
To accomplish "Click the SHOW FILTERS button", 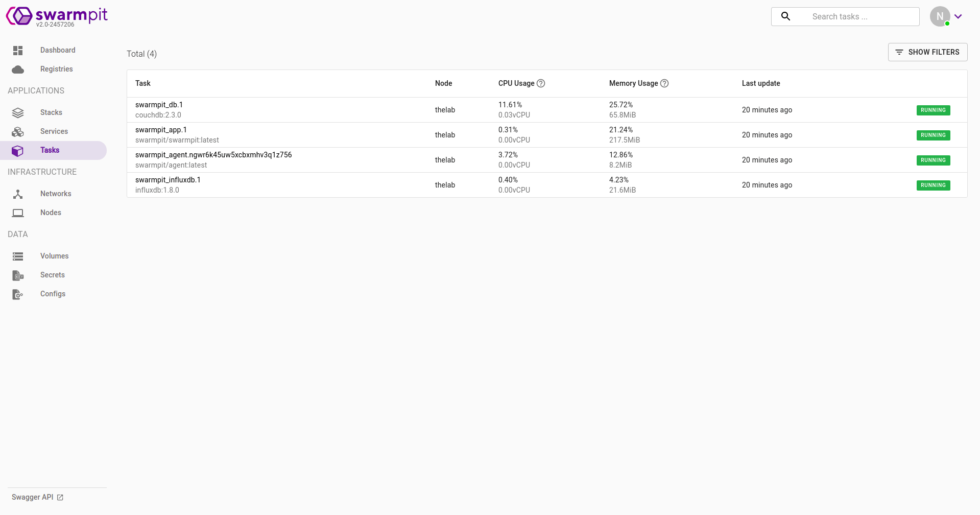I will [x=927, y=52].
